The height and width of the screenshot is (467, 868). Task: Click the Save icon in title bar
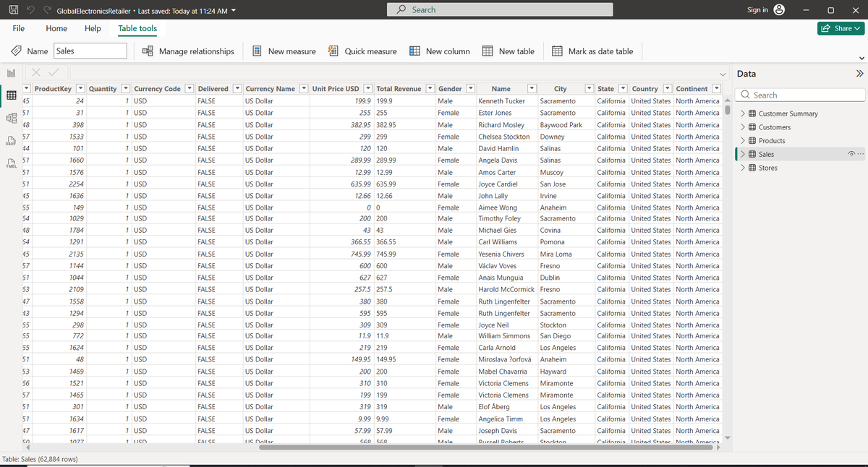pyautogui.click(x=13, y=10)
